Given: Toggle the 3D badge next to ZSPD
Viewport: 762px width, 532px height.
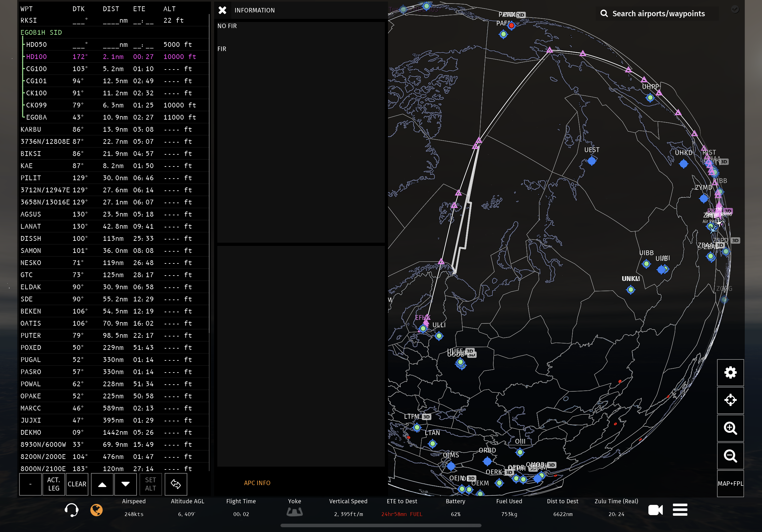Looking at the screenshot, I should click(x=735, y=240).
